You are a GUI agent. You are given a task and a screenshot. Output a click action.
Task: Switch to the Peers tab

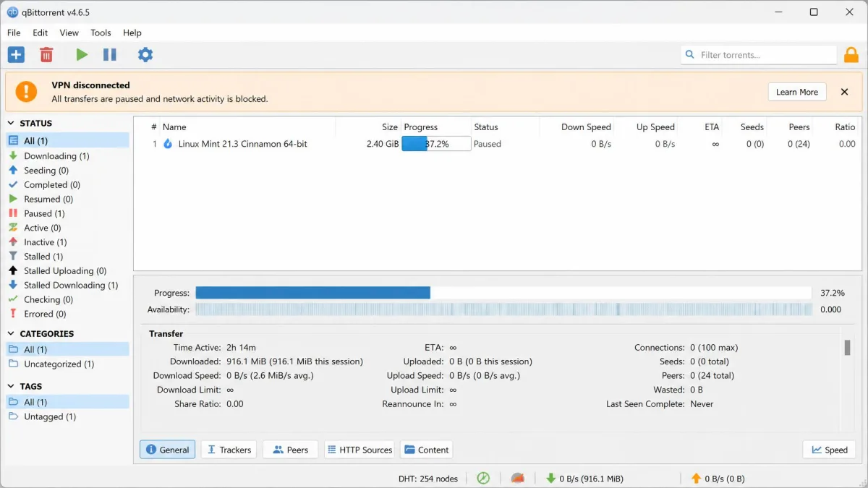pyautogui.click(x=291, y=450)
